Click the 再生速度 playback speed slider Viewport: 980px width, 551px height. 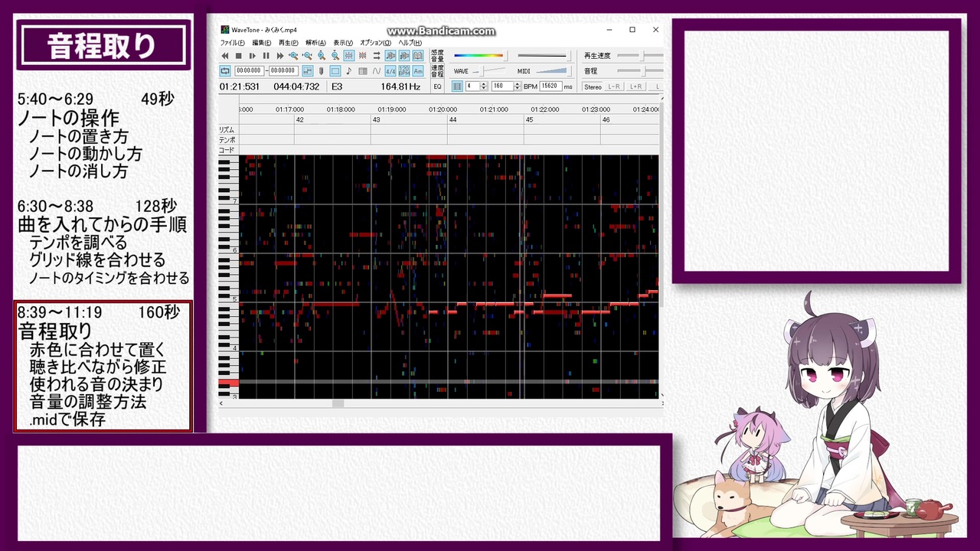pyautogui.click(x=641, y=56)
